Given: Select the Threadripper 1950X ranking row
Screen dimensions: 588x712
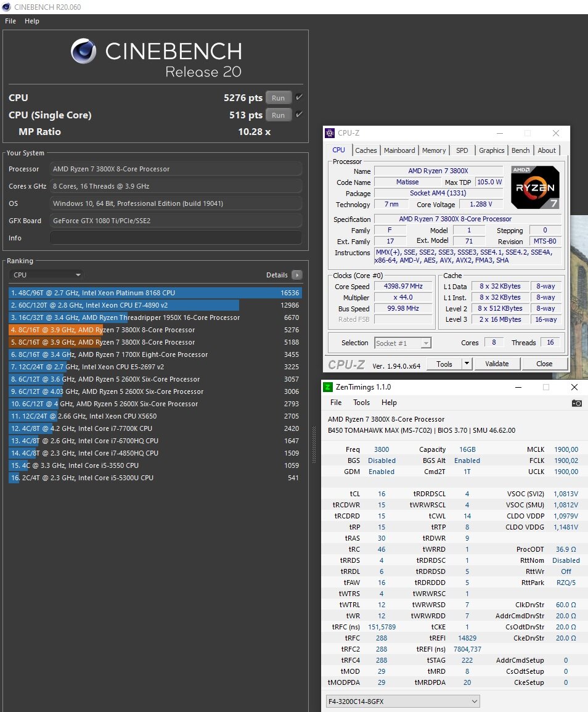Looking at the screenshot, I should click(x=155, y=317).
